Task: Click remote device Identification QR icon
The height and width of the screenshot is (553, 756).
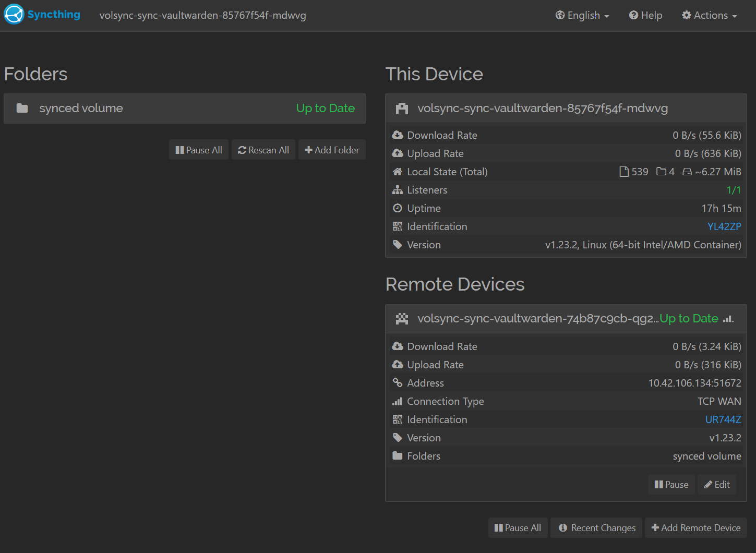Action: tap(398, 419)
